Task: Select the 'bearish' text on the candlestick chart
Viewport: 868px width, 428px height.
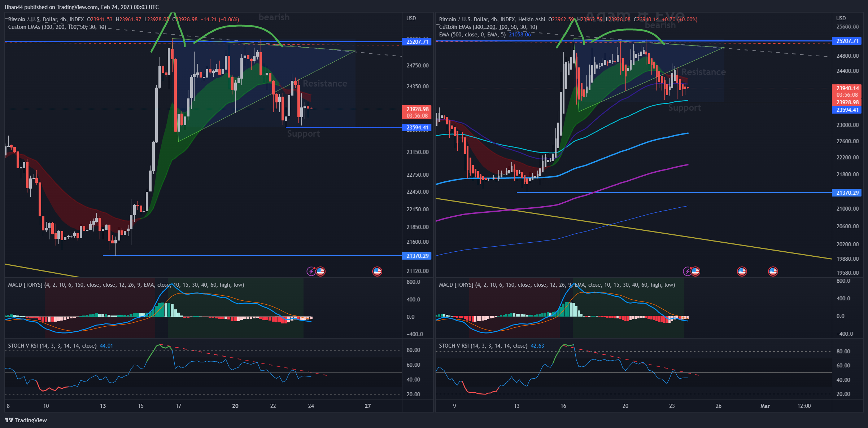Action: click(274, 17)
